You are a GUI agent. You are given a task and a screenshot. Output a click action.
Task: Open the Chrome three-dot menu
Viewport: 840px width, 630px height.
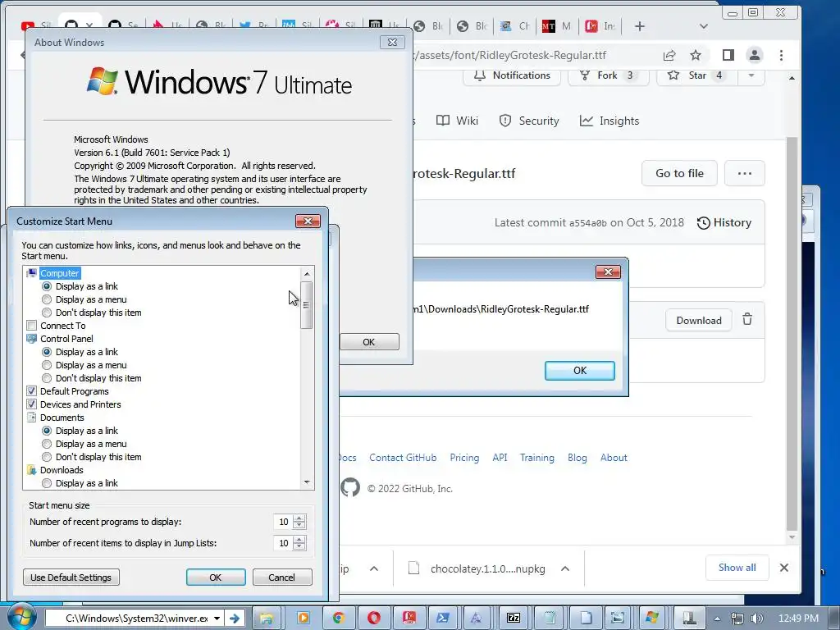click(781, 55)
